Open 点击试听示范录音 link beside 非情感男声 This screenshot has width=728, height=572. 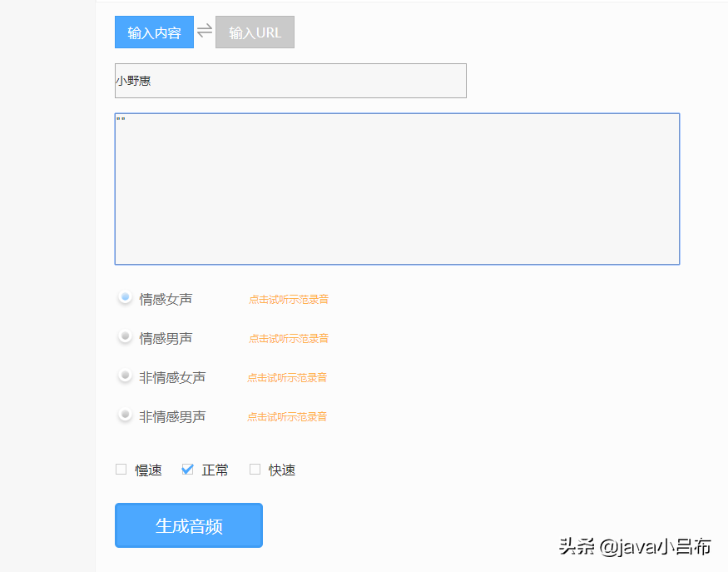coord(287,417)
